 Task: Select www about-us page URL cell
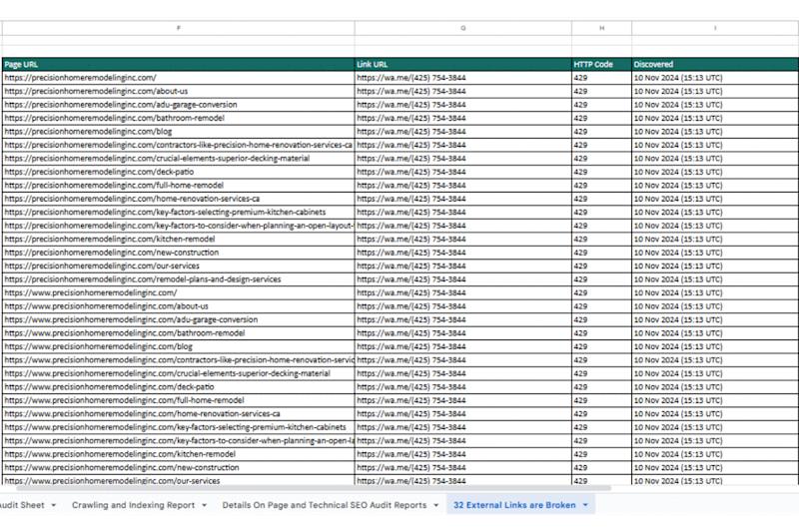click(179, 306)
